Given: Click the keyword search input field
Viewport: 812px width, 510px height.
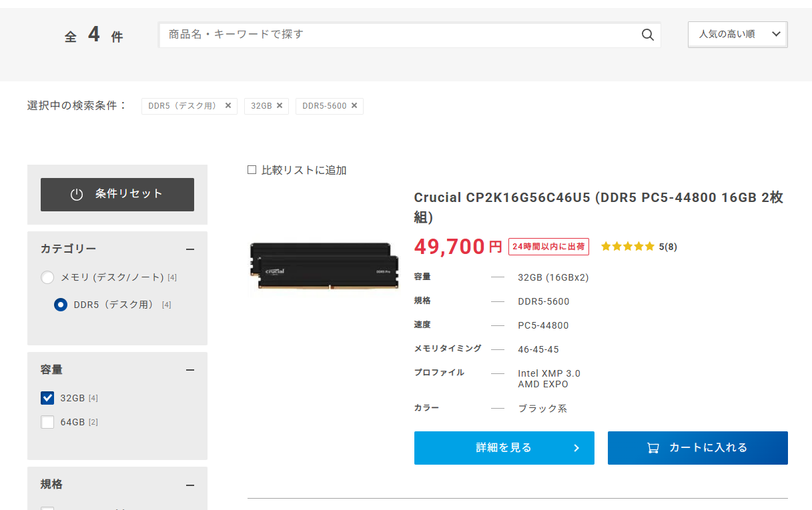Looking at the screenshot, I should click(400, 35).
